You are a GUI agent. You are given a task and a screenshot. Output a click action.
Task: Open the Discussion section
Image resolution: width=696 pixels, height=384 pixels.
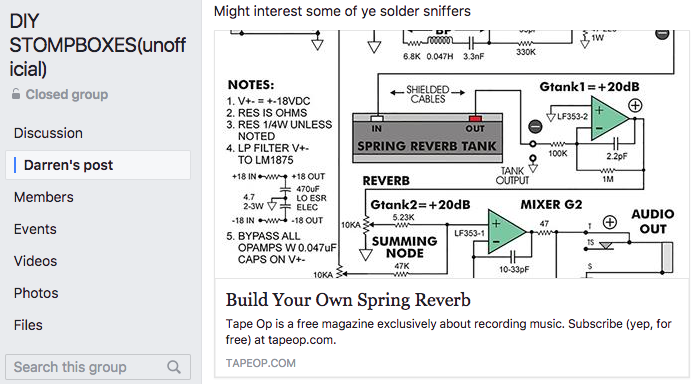pos(48,133)
